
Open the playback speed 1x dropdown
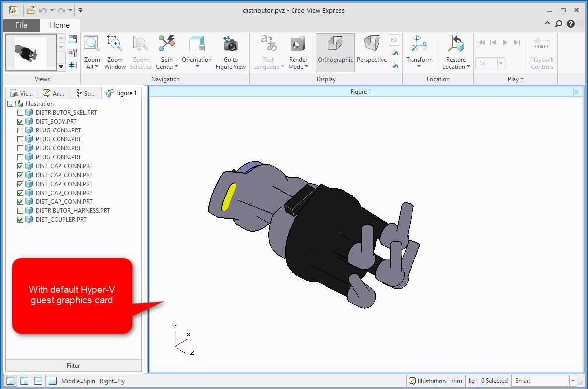(501, 63)
